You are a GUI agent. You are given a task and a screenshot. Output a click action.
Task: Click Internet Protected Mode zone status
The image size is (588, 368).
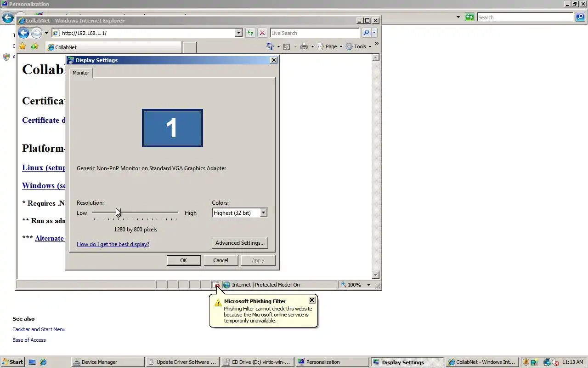(x=280, y=285)
